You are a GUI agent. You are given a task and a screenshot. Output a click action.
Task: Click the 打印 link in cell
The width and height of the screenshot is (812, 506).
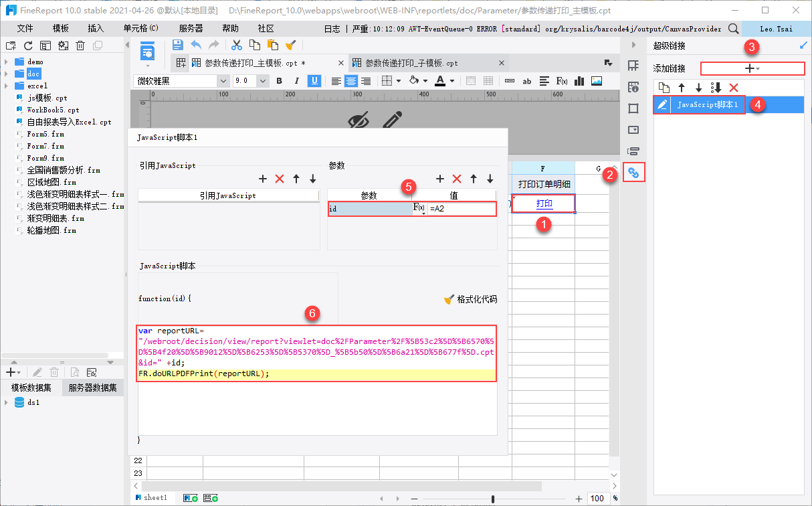(544, 203)
